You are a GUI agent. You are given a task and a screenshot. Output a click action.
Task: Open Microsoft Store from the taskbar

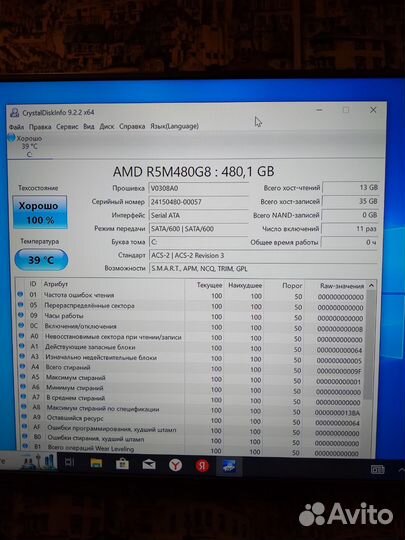tap(122, 465)
